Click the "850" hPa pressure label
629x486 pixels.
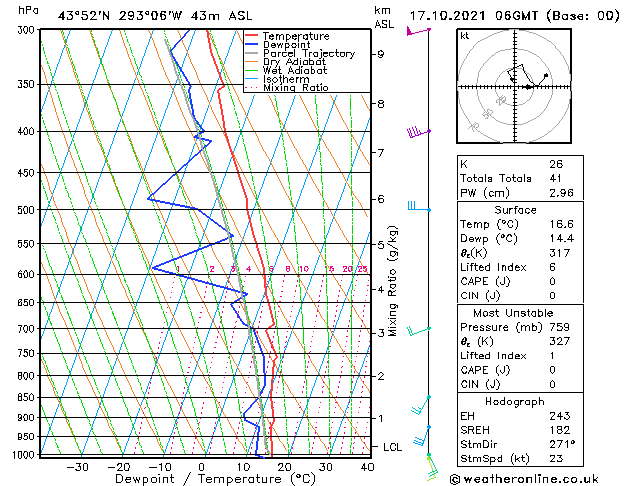click(x=27, y=397)
